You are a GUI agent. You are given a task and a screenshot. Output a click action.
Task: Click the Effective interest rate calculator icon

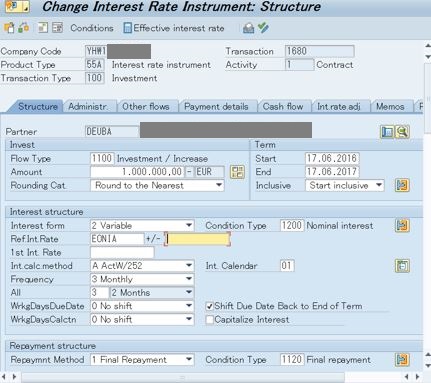tap(127, 28)
